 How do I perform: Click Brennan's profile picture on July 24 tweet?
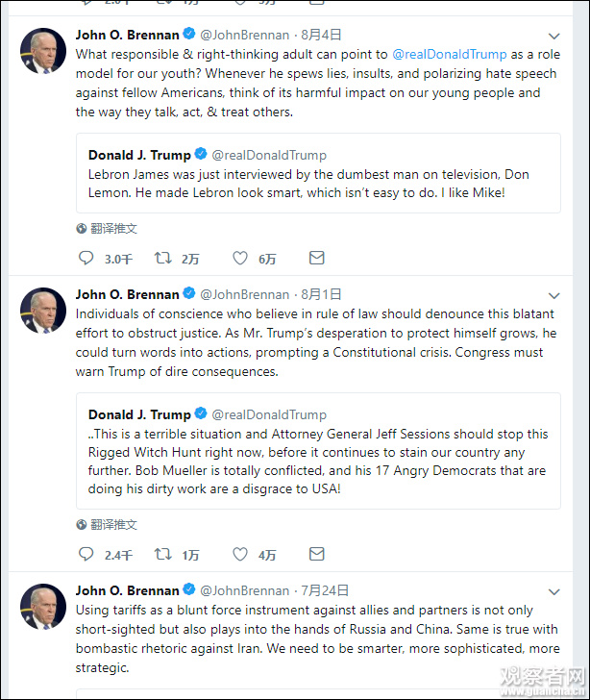[43, 607]
